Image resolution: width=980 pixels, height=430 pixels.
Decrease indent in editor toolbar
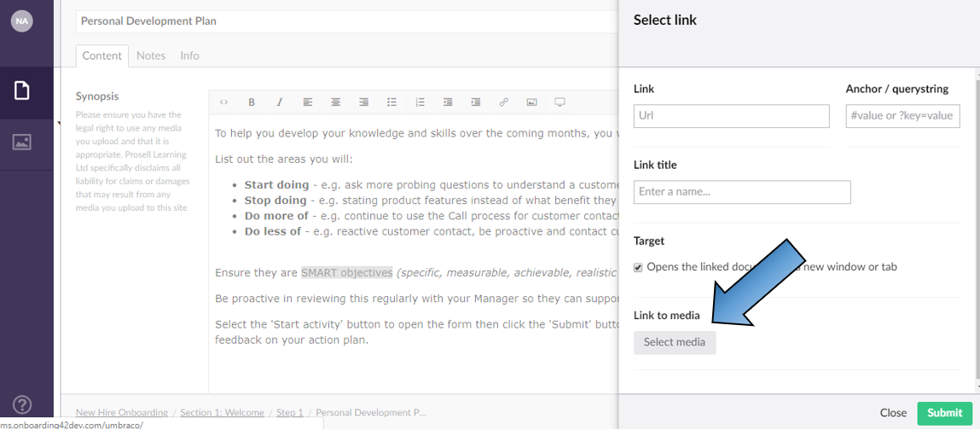(x=448, y=102)
